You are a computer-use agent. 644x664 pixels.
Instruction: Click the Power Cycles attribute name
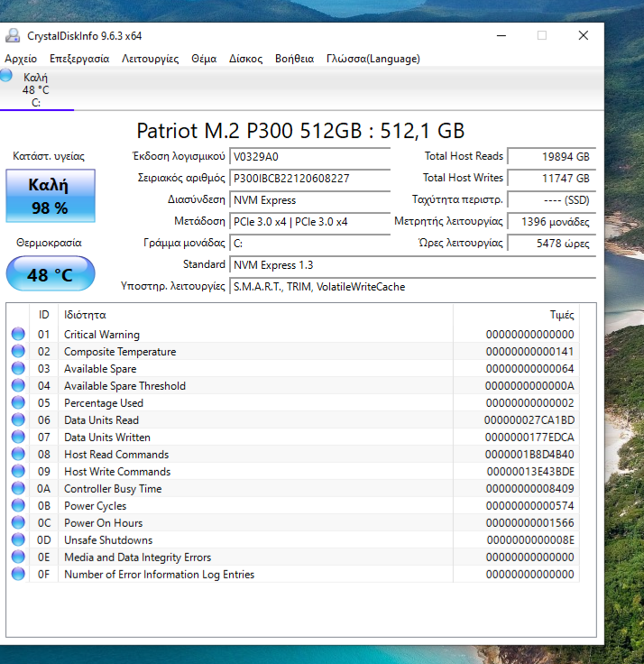click(x=96, y=505)
